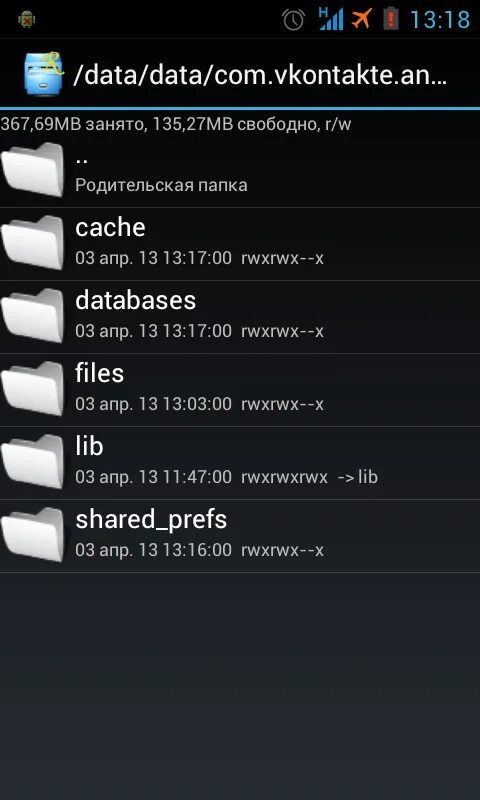Tap the Android debug notification icon

tap(26, 20)
